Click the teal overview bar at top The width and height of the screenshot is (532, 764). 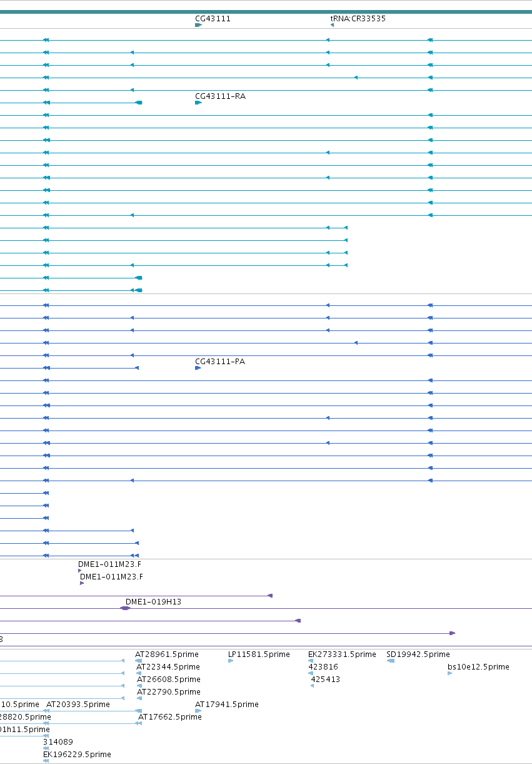pos(266,12)
